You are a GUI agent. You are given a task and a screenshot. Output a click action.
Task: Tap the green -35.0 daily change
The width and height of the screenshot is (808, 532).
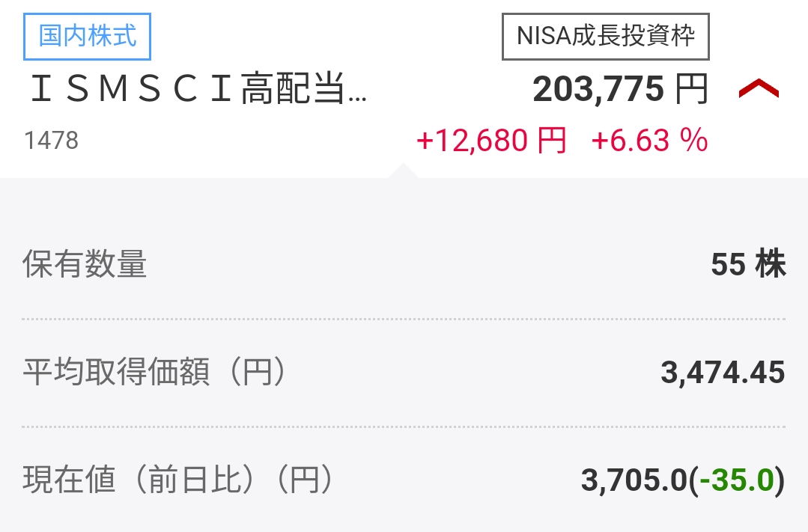(737, 480)
